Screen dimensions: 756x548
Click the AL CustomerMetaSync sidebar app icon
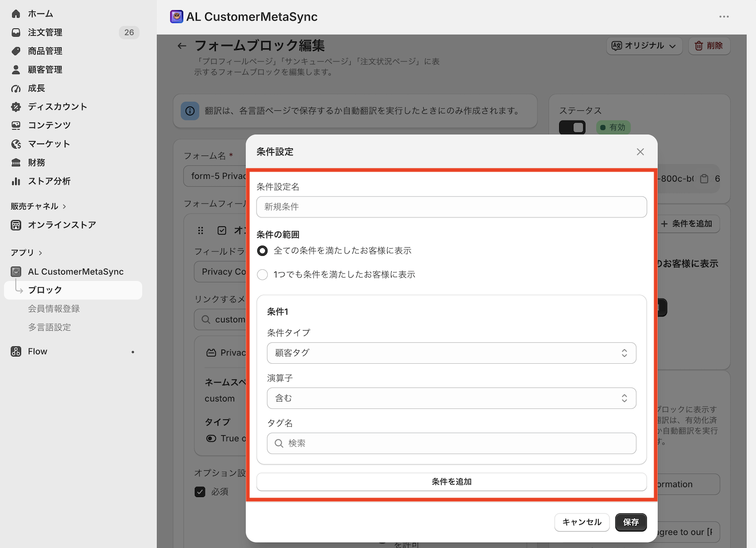pos(16,271)
